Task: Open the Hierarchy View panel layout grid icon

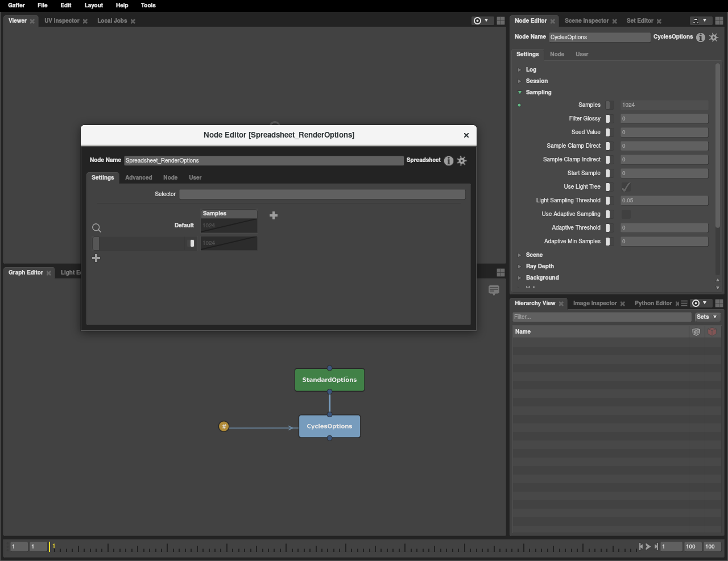Action: (x=719, y=303)
